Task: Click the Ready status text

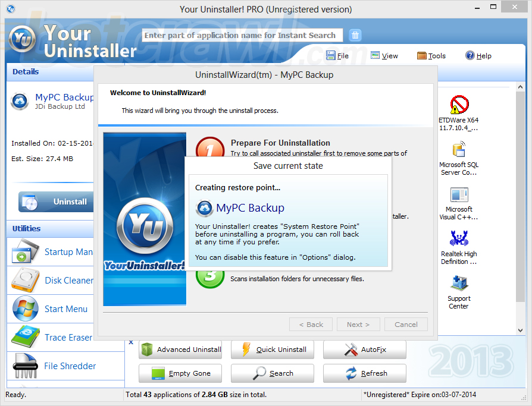Action: (15, 395)
